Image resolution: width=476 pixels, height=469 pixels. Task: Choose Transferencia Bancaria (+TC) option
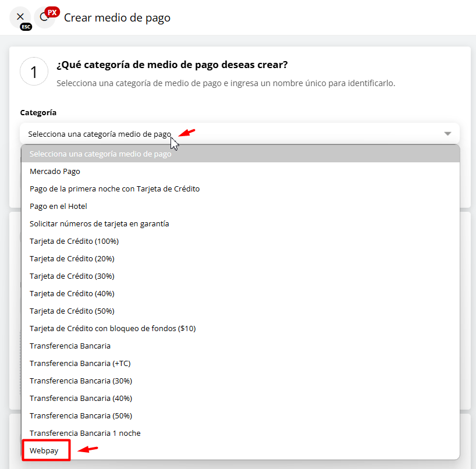(80, 364)
